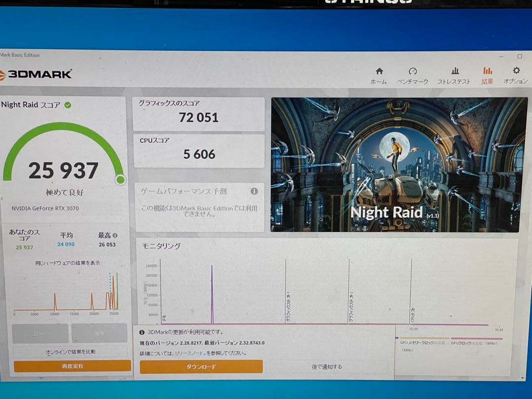Click the info icon beside ゲームパフォーマンス予測

tap(254, 191)
